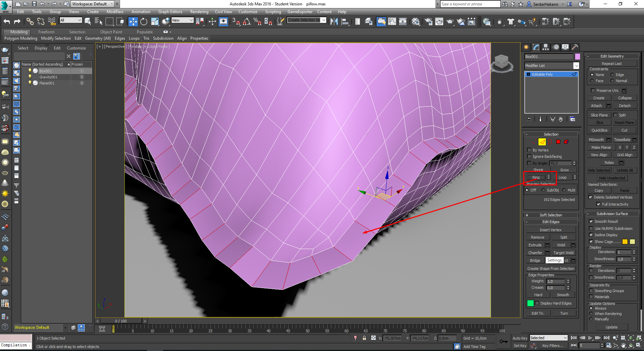Activate the Select and Uniform Scale tool
Image resolution: width=644 pixels, height=351 pixels.
pyautogui.click(x=155, y=22)
